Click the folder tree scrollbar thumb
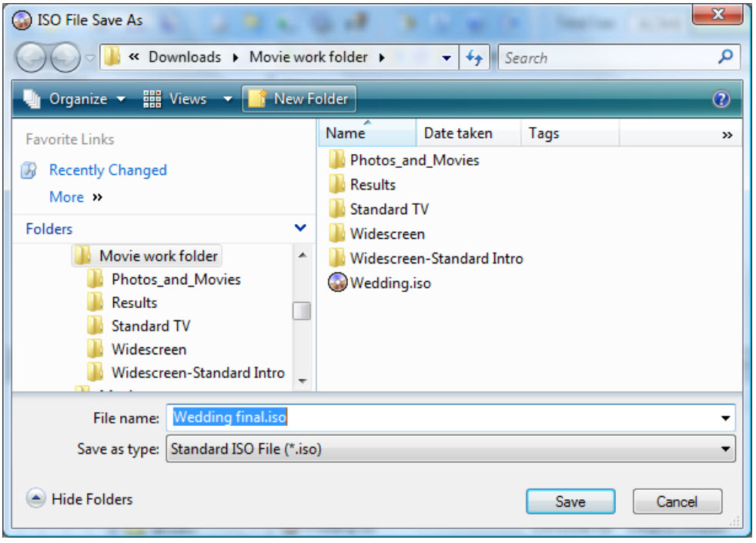This screenshot has height=543, width=756. click(x=302, y=310)
